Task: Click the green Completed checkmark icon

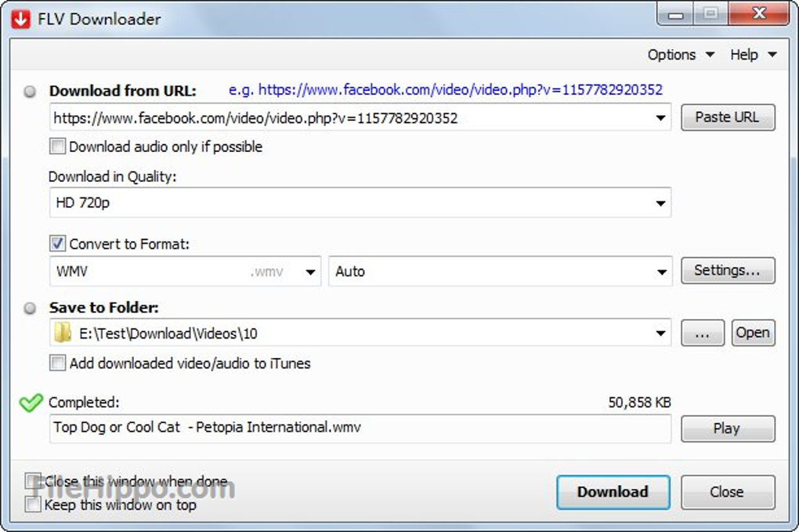Action: point(31,404)
